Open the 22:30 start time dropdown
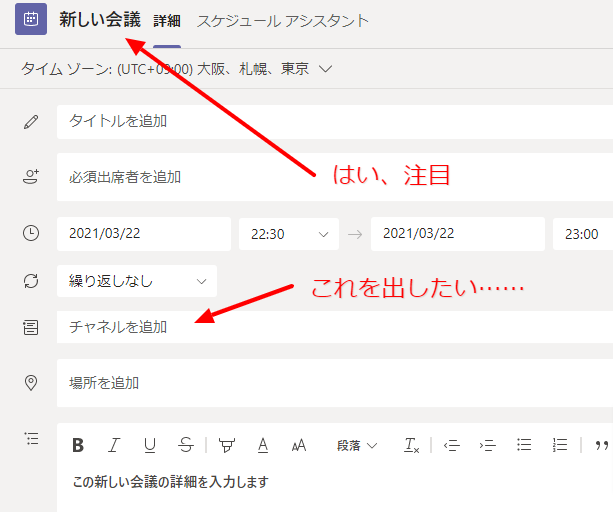613x512 pixels. click(x=288, y=234)
